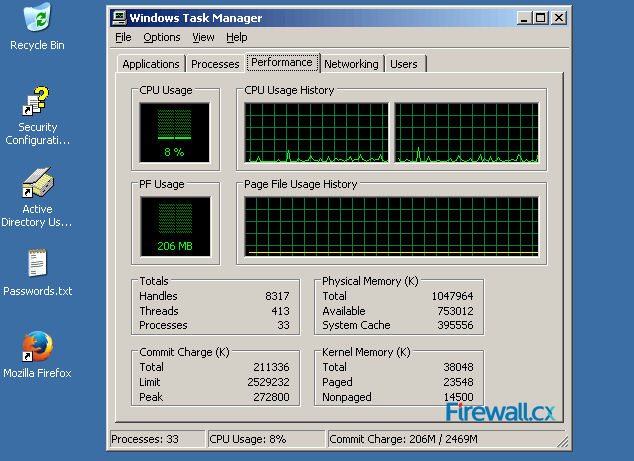Image resolution: width=634 pixels, height=461 pixels.
Task: Click the status bar Processes: 33 entry
Action: 157,439
